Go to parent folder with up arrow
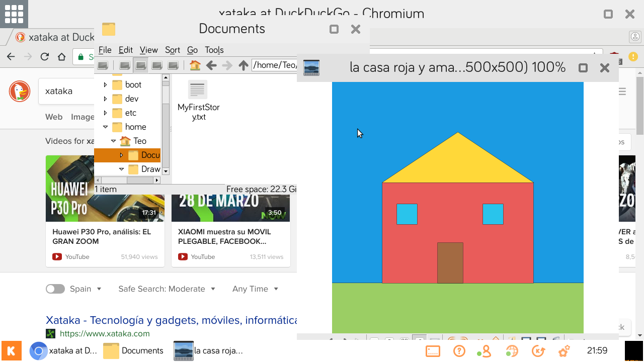The height and width of the screenshot is (362, 644). point(244,65)
